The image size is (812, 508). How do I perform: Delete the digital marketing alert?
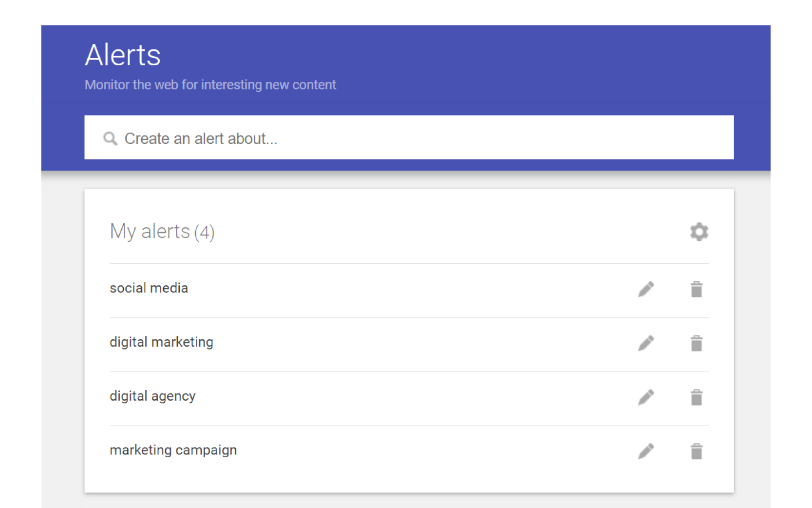(697, 343)
